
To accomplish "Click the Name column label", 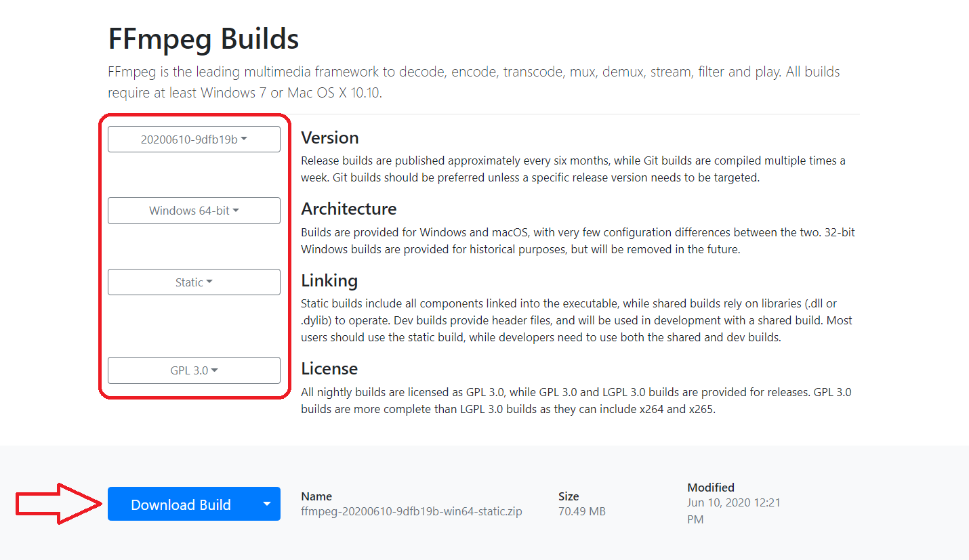I will (316, 496).
